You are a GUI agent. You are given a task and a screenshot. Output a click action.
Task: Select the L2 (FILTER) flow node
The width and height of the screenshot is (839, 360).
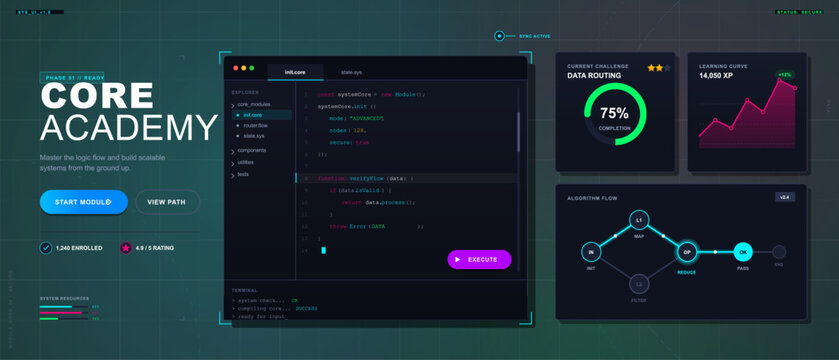point(639,284)
